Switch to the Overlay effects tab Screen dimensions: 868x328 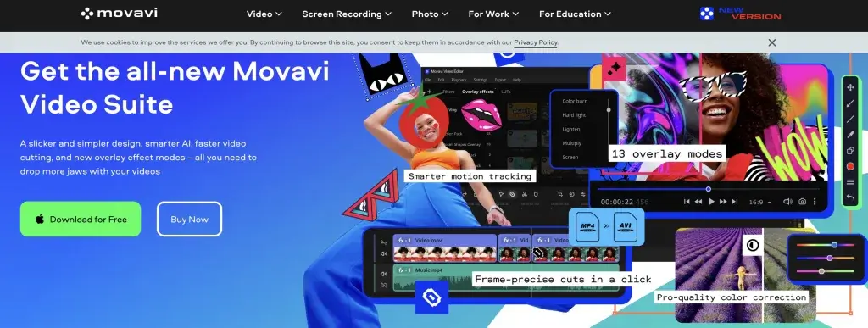[478, 92]
